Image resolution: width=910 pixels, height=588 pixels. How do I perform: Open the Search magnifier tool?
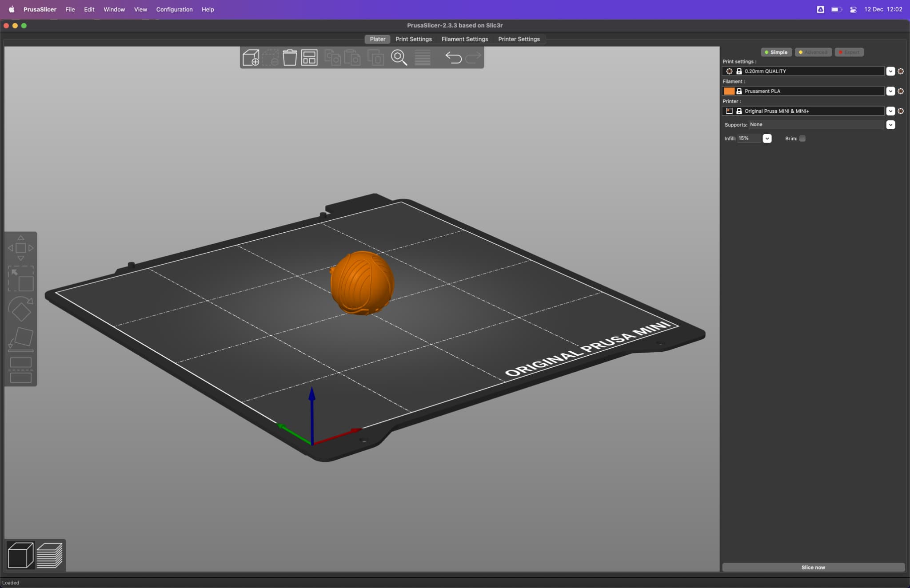[x=399, y=58]
